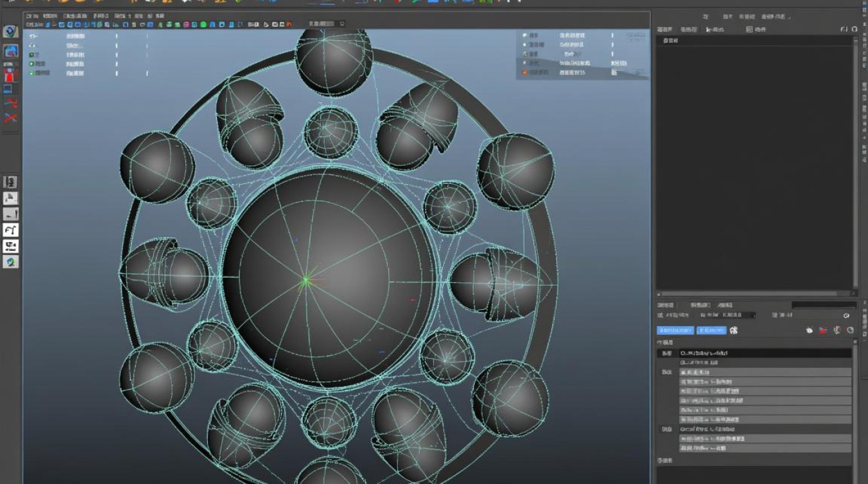This screenshot has width=868, height=484.
Task: Click the first wider blue button in right panel
Action: click(x=676, y=330)
